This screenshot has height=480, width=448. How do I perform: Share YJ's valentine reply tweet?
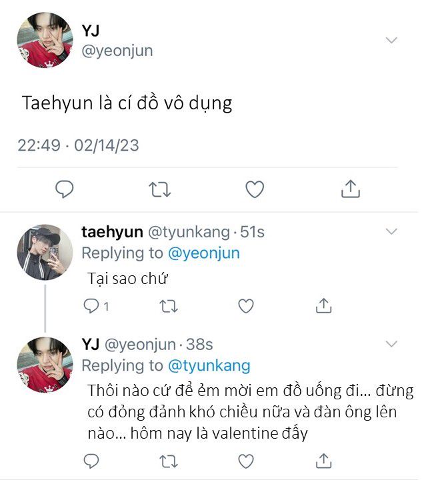pyautogui.click(x=323, y=461)
